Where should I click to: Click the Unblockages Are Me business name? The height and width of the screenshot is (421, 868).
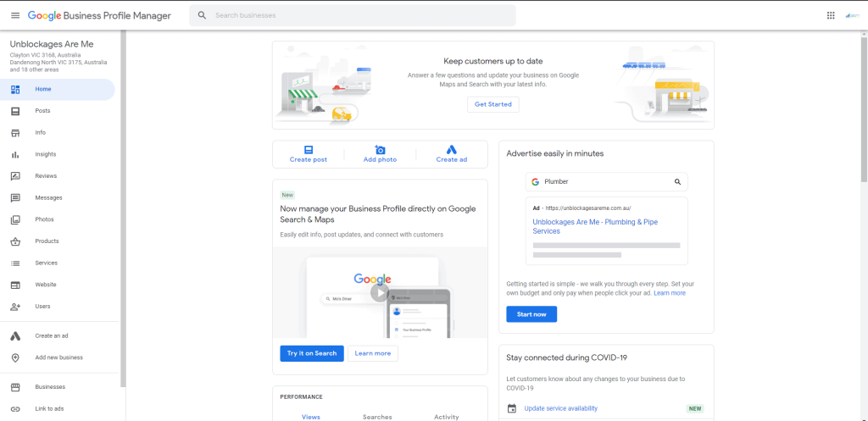[x=52, y=44]
